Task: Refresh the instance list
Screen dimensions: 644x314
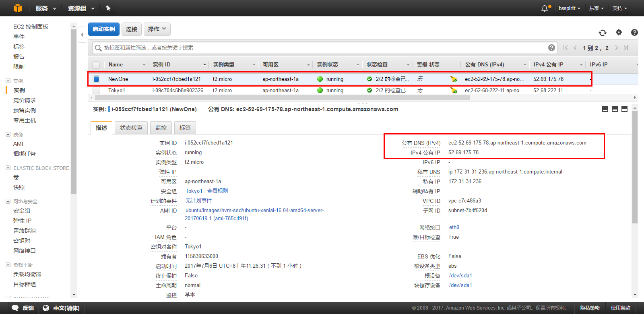Action: point(603,33)
